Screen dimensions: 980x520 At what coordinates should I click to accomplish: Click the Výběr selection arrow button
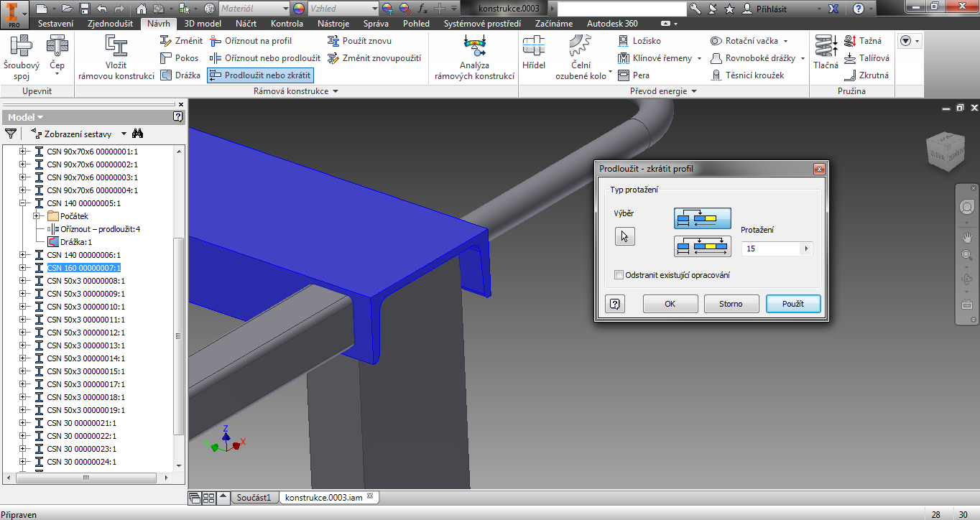tap(625, 236)
